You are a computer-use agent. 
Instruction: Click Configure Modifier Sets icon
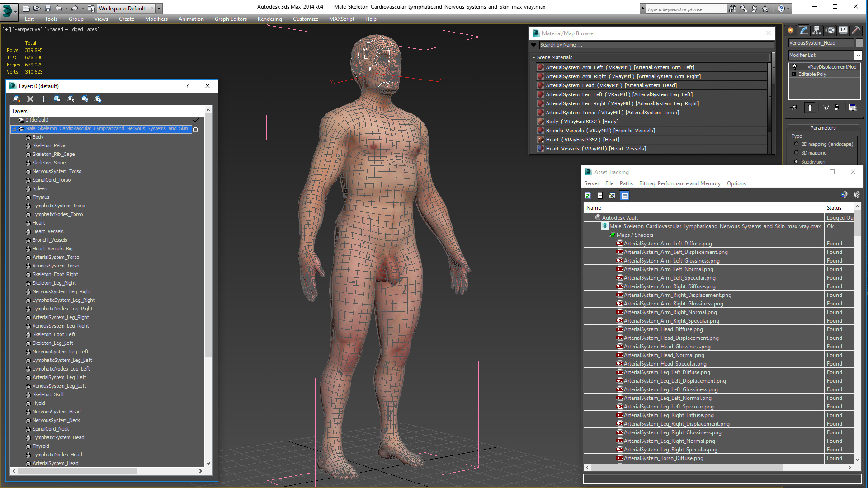tap(853, 108)
